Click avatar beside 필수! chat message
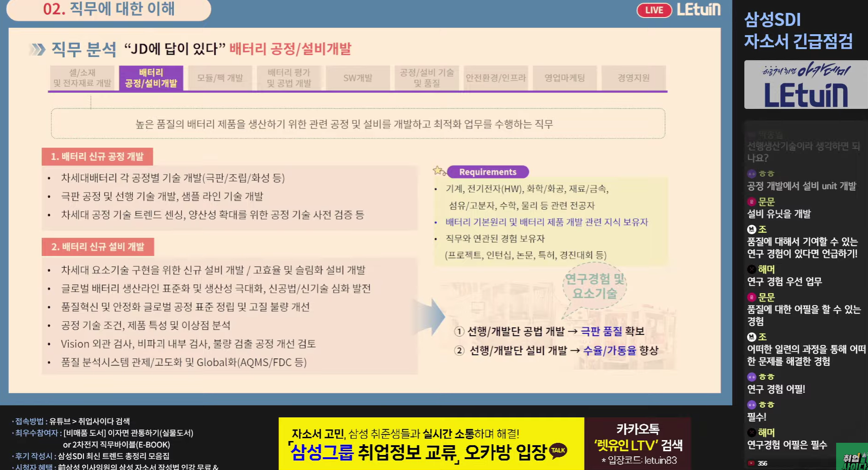868x470 pixels. [752, 404]
